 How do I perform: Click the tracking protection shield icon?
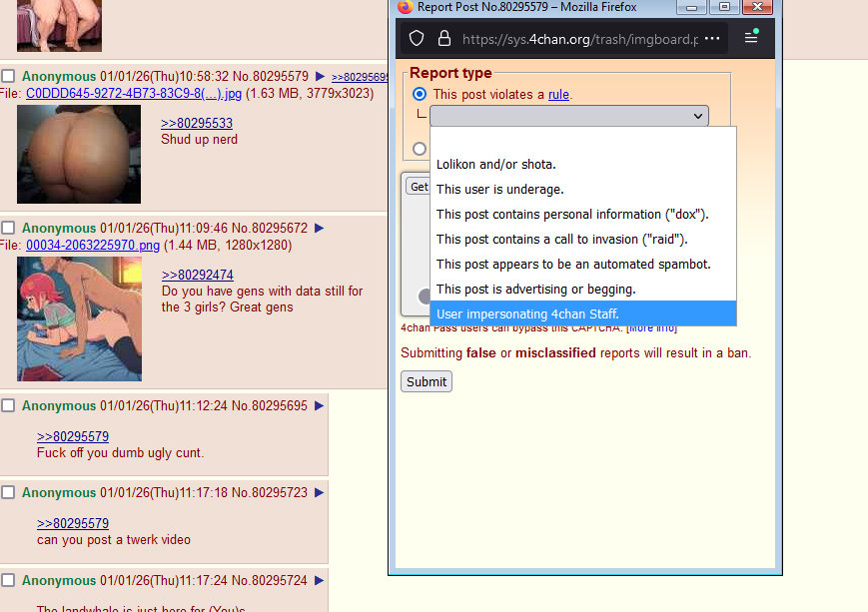click(417, 39)
